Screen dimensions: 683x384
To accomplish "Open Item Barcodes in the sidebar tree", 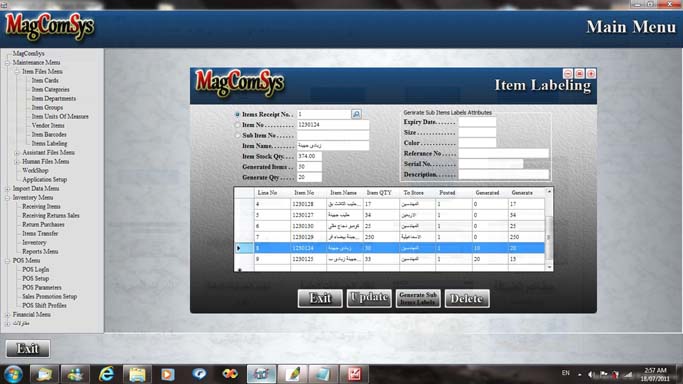I will coord(49,135).
